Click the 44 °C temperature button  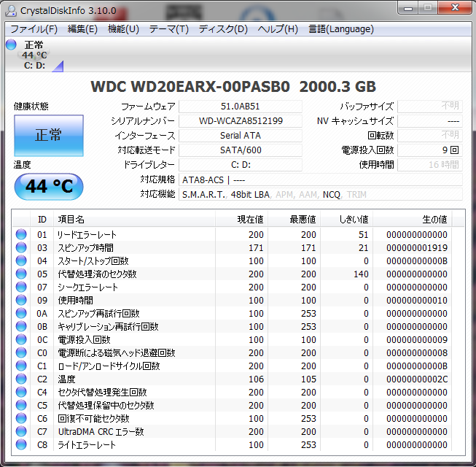pos(49,186)
